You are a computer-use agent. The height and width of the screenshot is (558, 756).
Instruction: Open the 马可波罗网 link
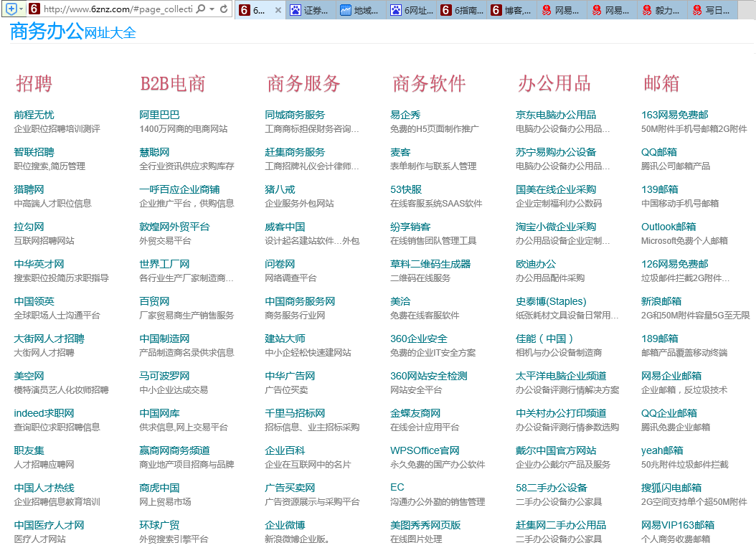pyautogui.click(x=164, y=376)
